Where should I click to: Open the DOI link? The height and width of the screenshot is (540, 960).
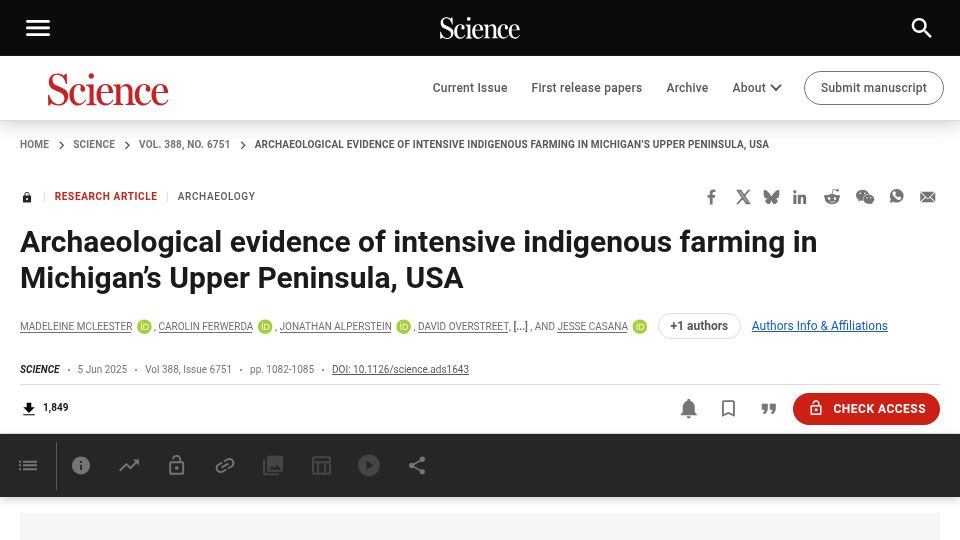400,369
